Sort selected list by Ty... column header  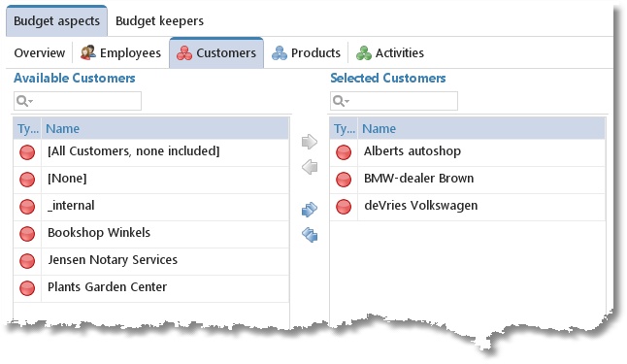tap(344, 128)
